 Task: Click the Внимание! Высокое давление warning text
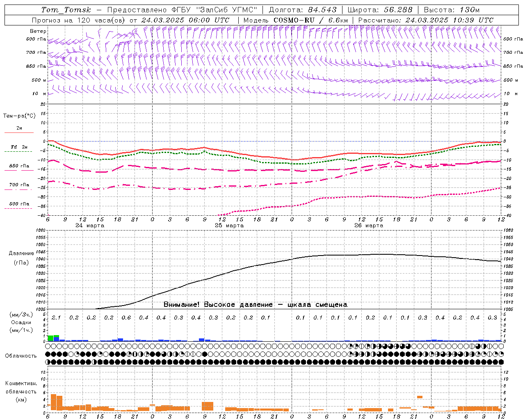point(256,305)
